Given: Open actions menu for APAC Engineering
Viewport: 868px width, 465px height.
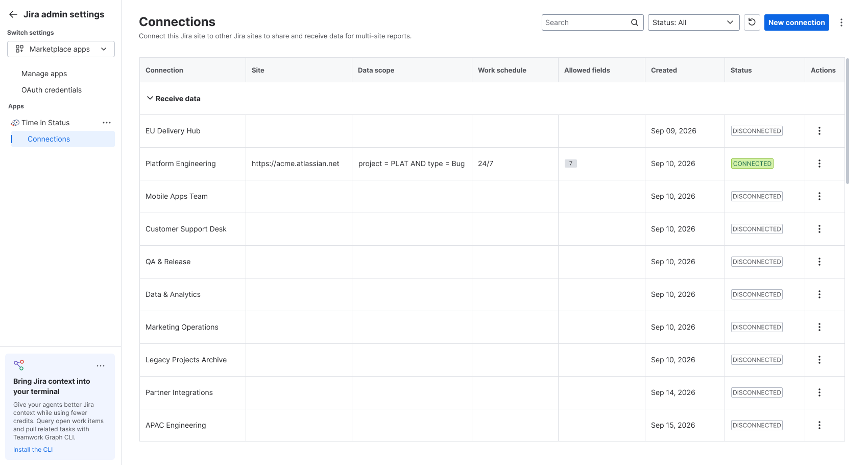Looking at the screenshot, I should (x=819, y=425).
